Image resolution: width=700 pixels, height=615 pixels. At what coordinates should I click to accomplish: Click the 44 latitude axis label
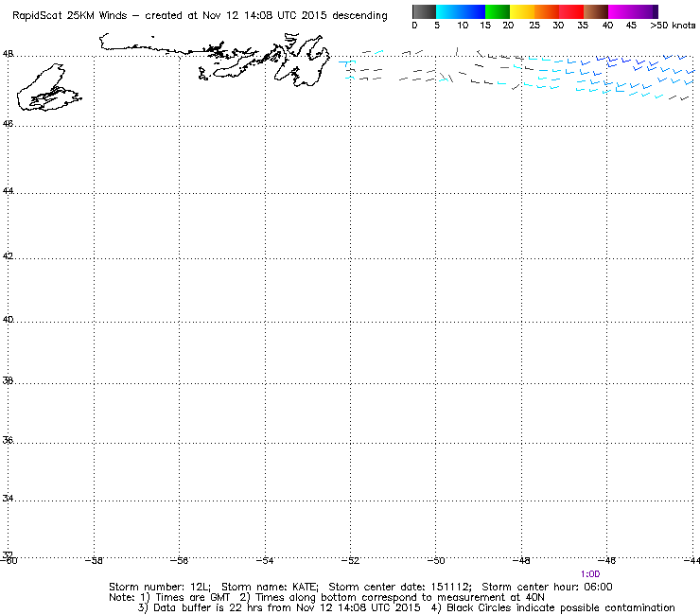(x=8, y=191)
